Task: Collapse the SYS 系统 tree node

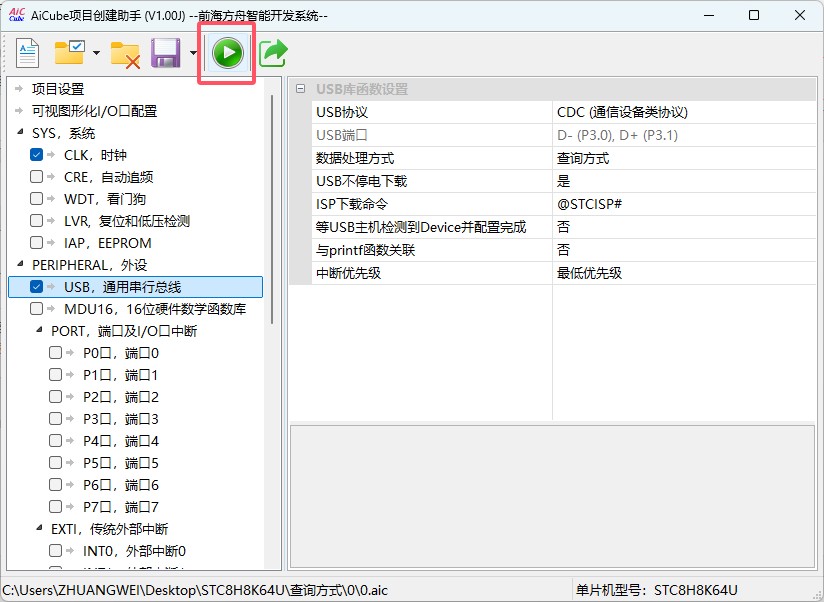Action: 20,132
